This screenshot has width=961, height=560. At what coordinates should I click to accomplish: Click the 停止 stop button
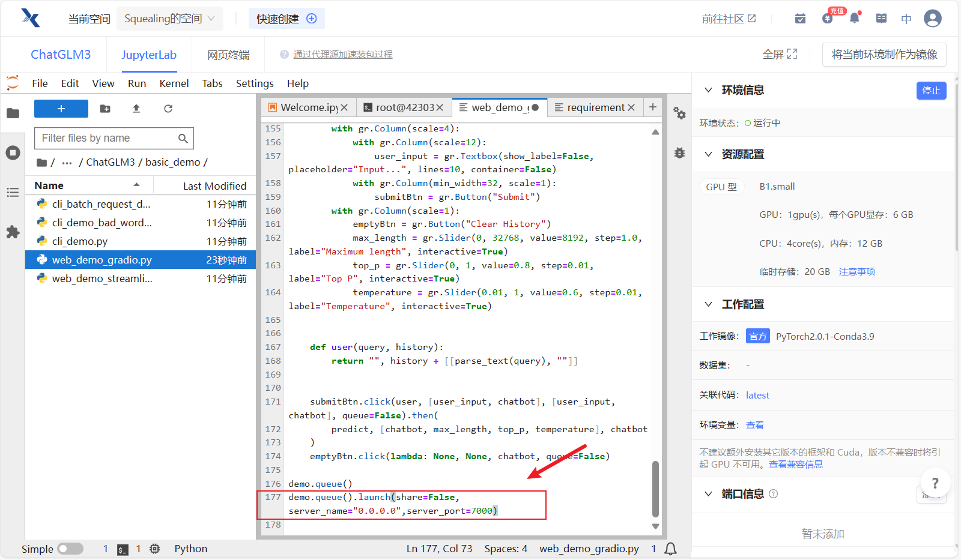click(x=931, y=91)
